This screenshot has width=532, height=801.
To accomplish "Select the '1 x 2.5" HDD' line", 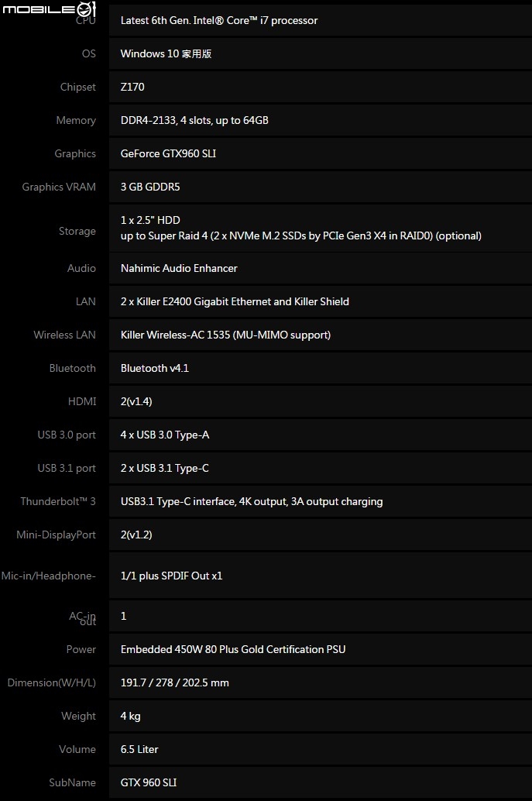I will coord(150,220).
